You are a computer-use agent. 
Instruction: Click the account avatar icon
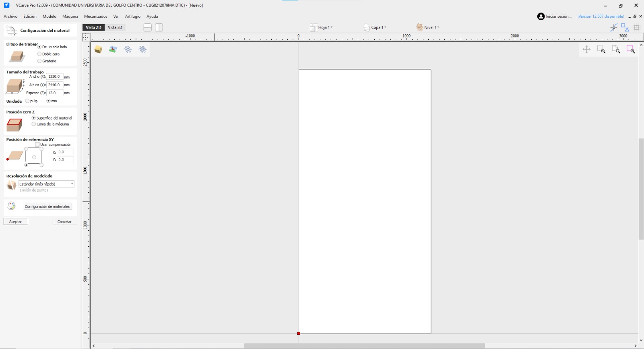click(x=541, y=17)
